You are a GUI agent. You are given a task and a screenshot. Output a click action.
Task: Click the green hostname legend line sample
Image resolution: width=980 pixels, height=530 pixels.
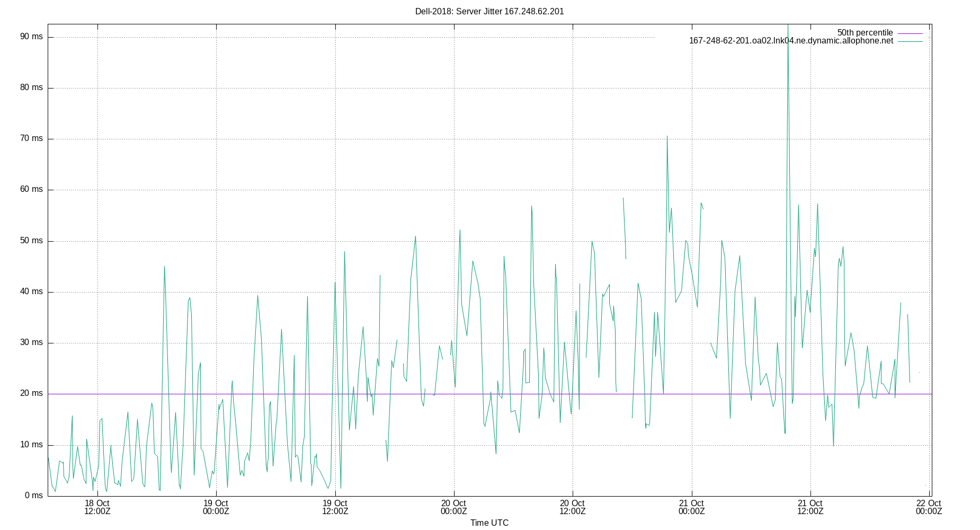coord(910,41)
